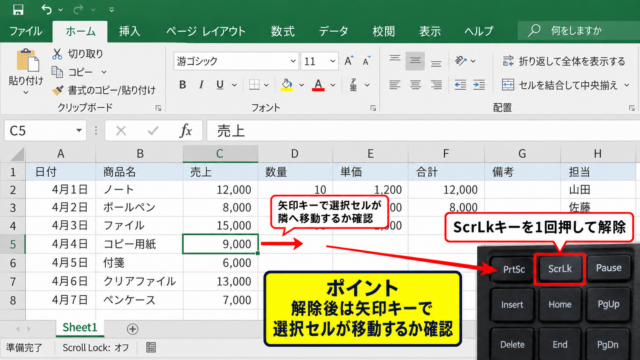Apply the yellow fill color bucket
The image size is (640, 360).
(x=287, y=85)
